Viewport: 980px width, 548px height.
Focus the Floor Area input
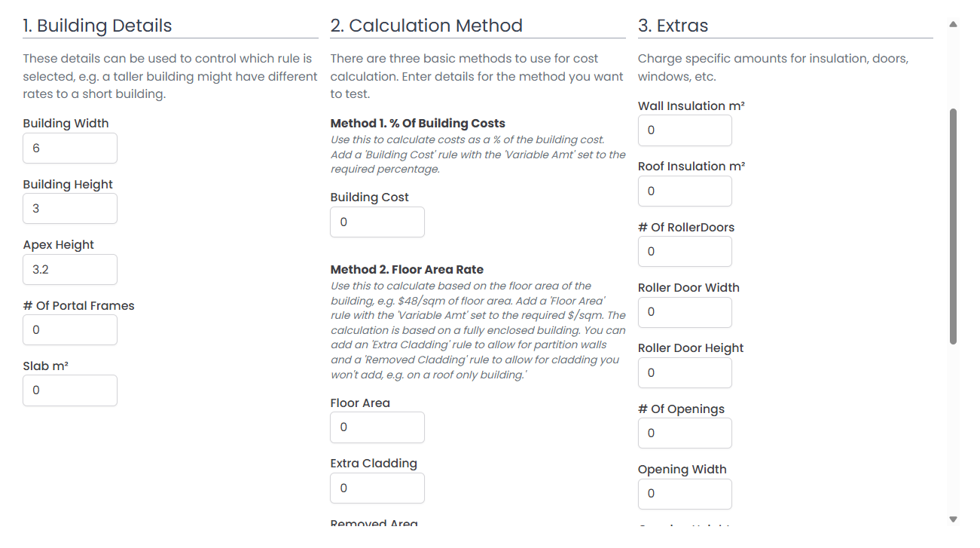coord(377,427)
